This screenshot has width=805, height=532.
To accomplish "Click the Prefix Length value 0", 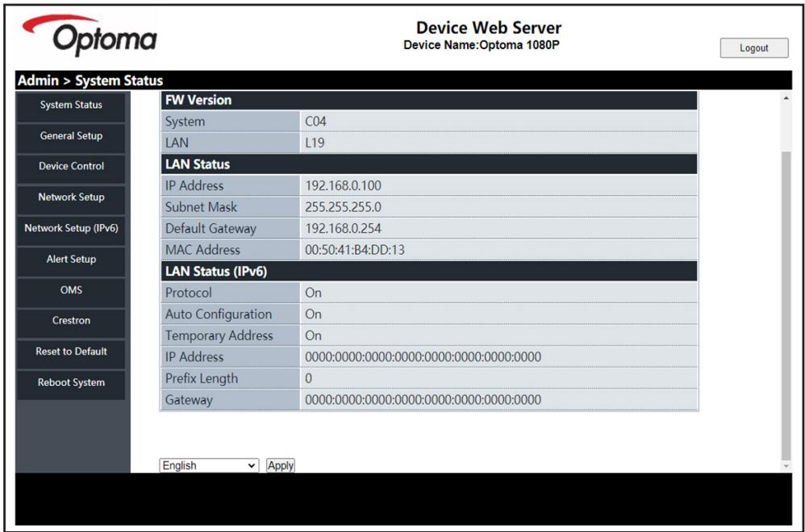I will point(309,379).
